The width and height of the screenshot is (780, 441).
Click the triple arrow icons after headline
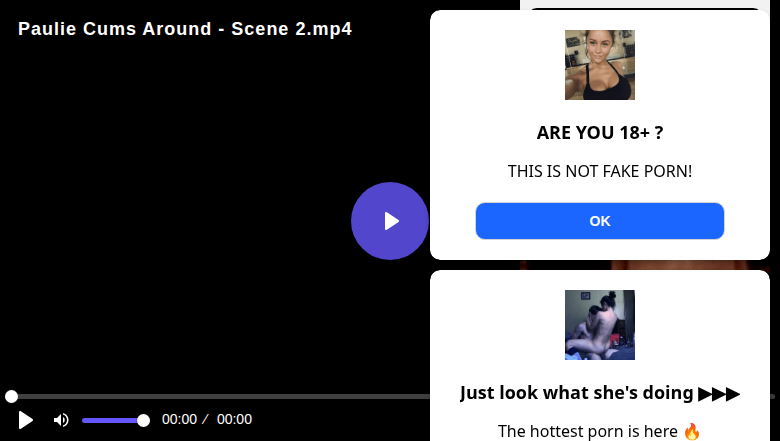[x=719, y=393]
